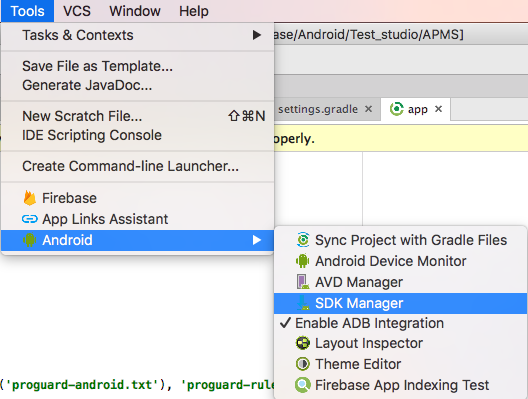Select Create Command-line Launcher...

[x=137, y=166]
